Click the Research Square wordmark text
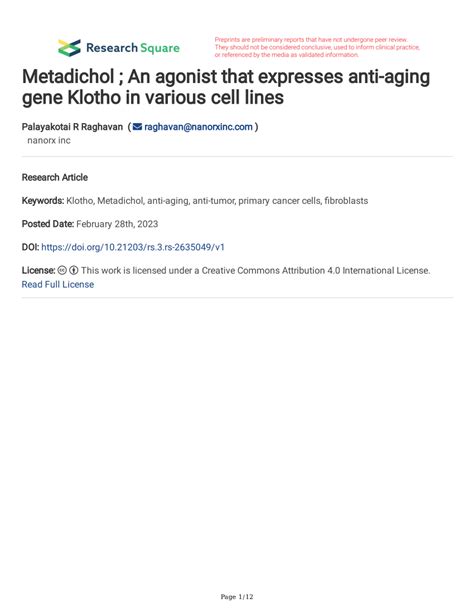Screen dimensions: 474x613 click(x=133, y=48)
